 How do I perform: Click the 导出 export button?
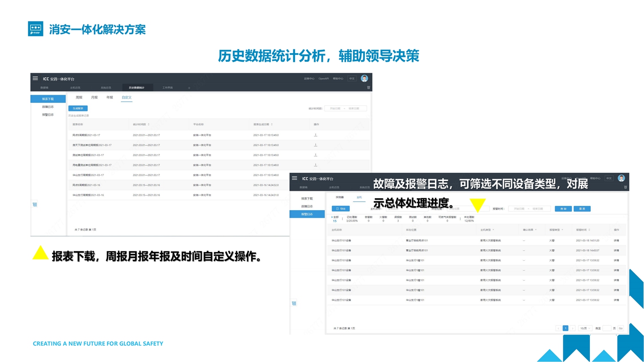(x=340, y=209)
